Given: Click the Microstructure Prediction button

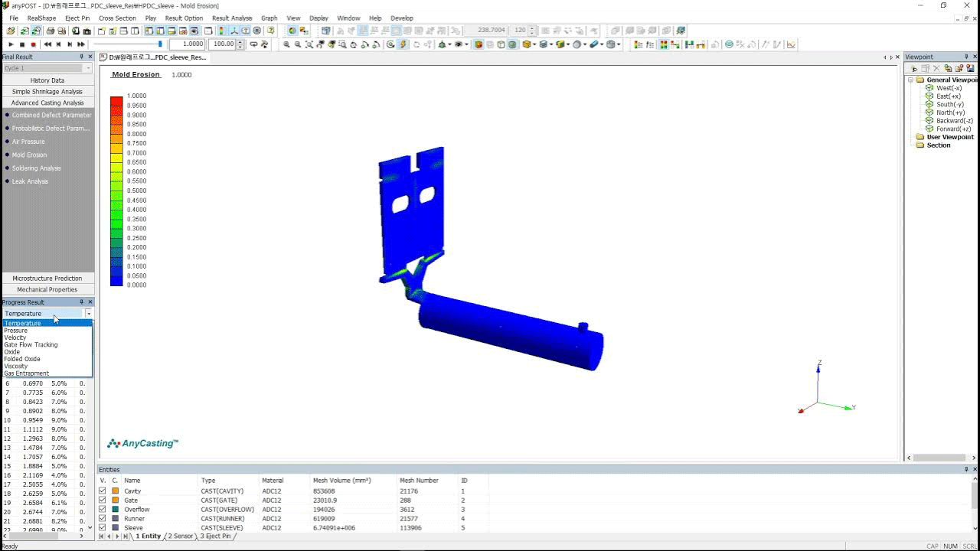Looking at the screenshot, I should pyautogui.click(x=47, y=279).
